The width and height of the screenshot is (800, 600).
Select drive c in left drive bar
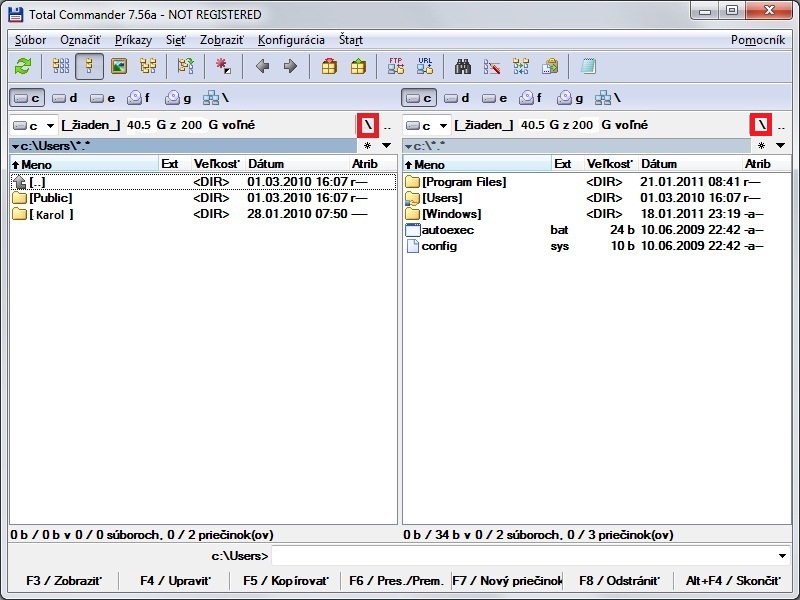tap(27, 98)
